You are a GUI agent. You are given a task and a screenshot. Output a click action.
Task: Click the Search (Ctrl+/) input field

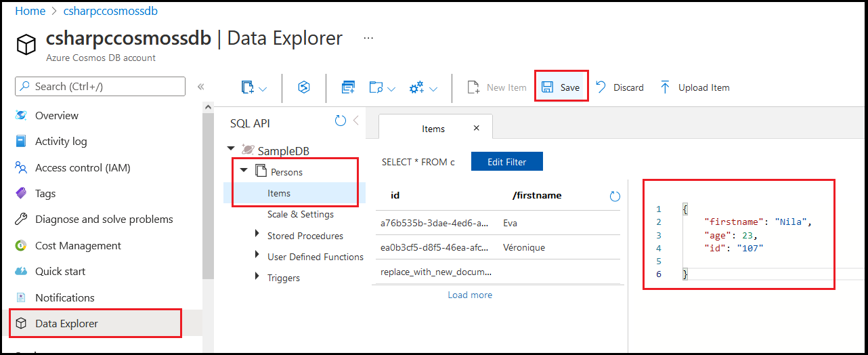100,86
